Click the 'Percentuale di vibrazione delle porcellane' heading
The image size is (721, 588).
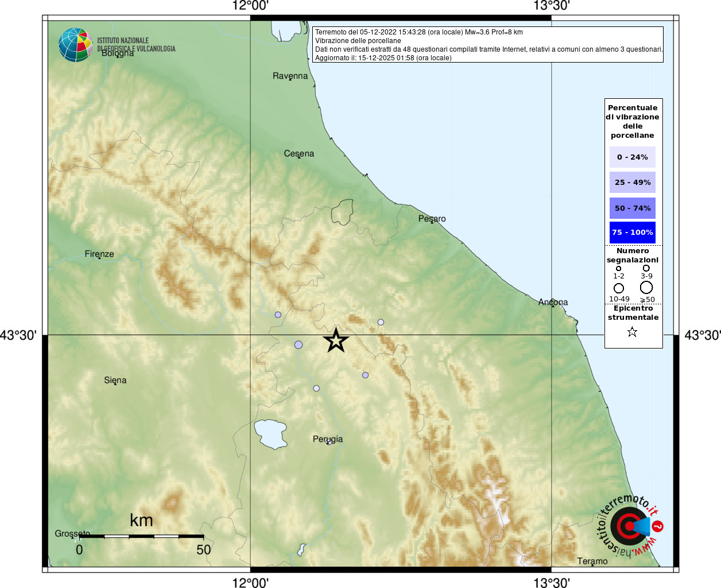633,121
